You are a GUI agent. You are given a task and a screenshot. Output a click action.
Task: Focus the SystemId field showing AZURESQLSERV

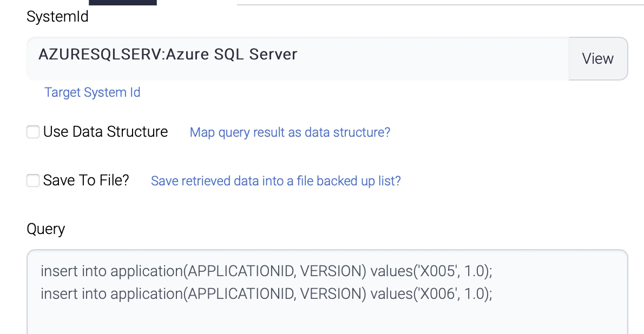[298, 58]
